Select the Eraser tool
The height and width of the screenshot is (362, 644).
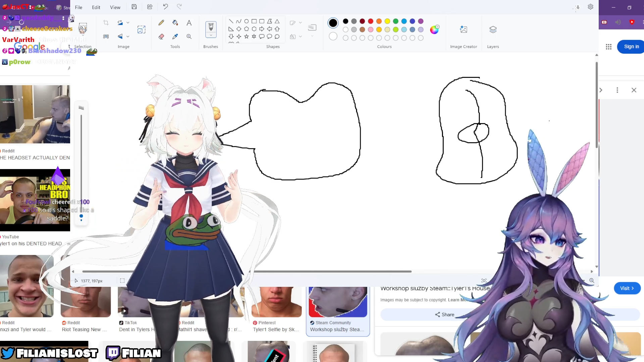(x=161, y=36)
